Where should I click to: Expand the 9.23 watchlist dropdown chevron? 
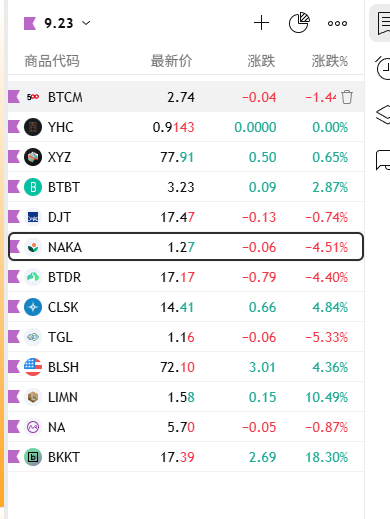pyautogui.click(x=86, y=23)
